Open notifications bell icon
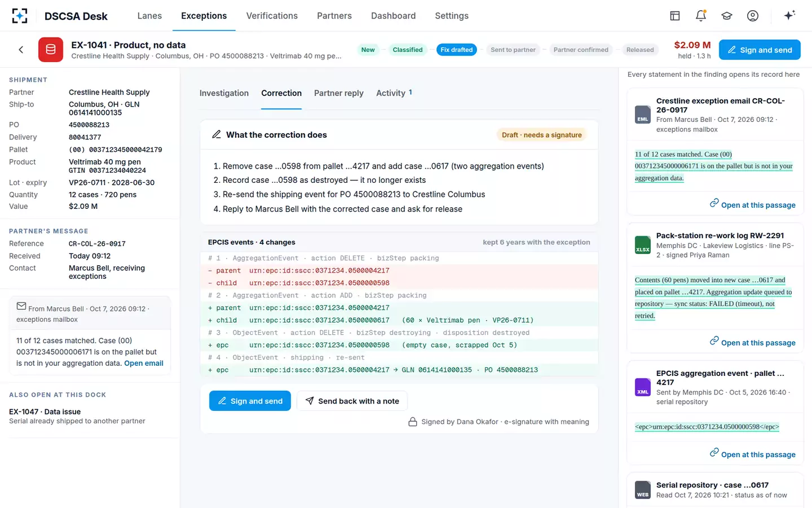Image resolution: width=812 pixels, height=508 pixels. coord(701,16)
